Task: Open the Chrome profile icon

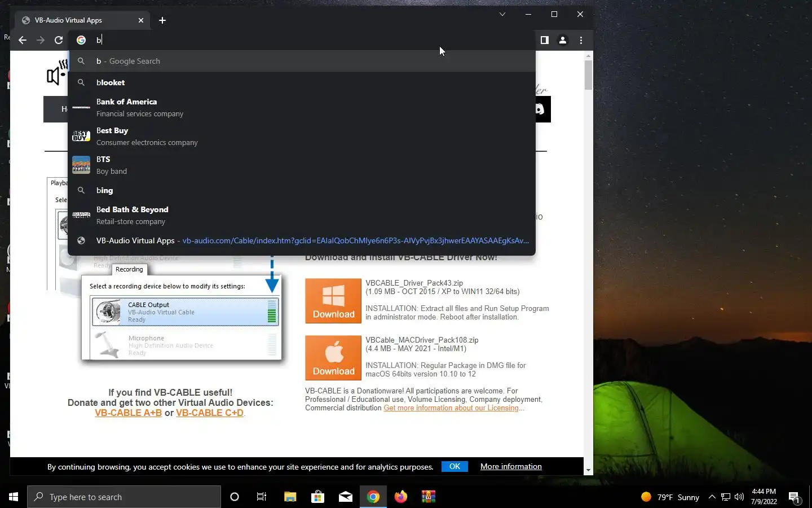Action: tap(563, 40)
